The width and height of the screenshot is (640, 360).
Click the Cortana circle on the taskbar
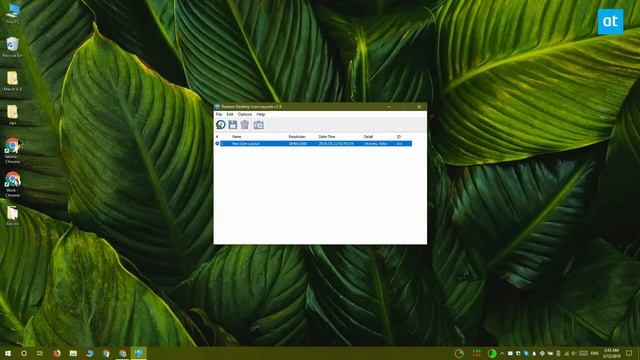click(x=24, y=353)
